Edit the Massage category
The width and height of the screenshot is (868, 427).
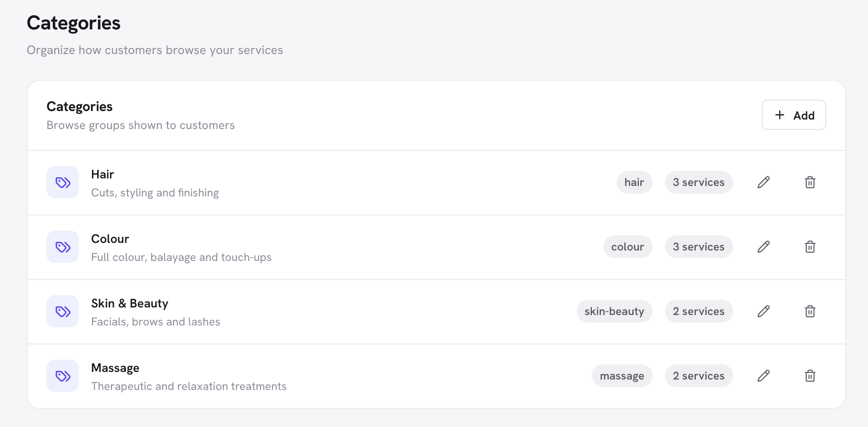click(x=764, y=376)
